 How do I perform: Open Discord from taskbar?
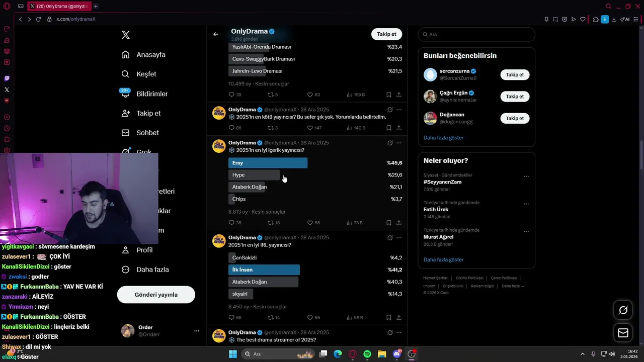pyautogui.click(x=397, y=354)
